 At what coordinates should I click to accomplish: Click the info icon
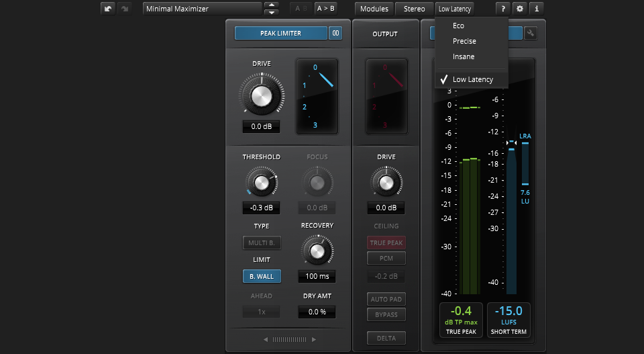(535, 9)
